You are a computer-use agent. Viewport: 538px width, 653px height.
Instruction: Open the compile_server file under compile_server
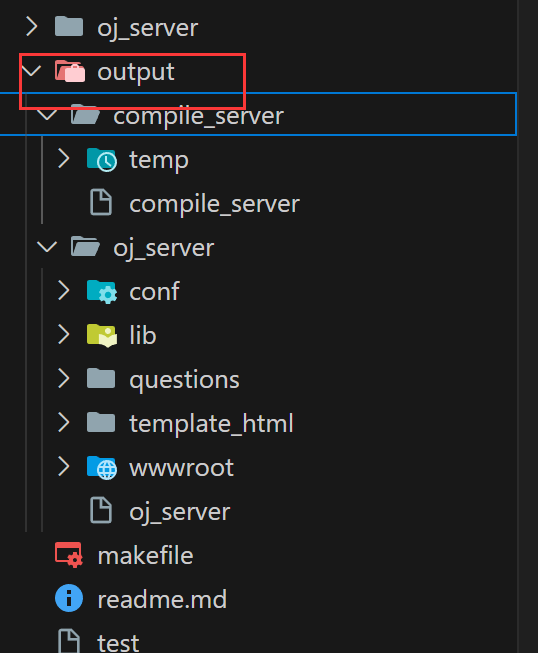pos(214,204)
